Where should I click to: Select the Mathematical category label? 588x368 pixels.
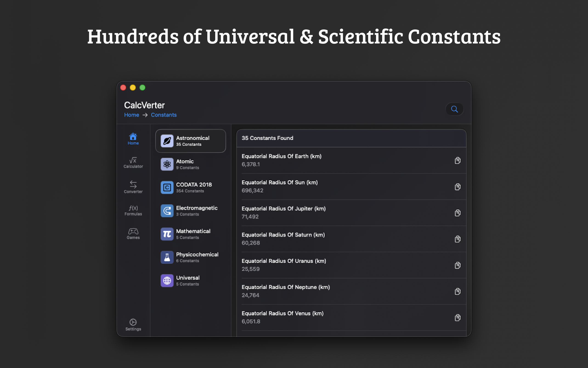(x=193, y=231)
